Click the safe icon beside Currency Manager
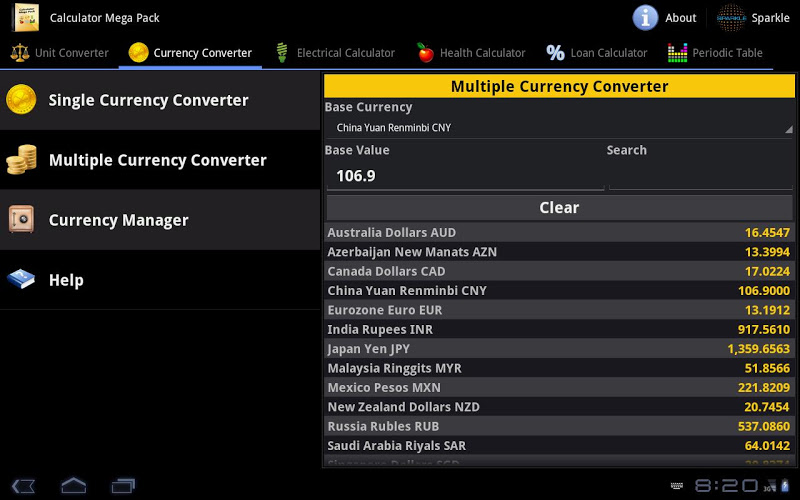Image resolution: width=800 pixels, height=500 pixels. pyautogui.click(x=21, y=219)
